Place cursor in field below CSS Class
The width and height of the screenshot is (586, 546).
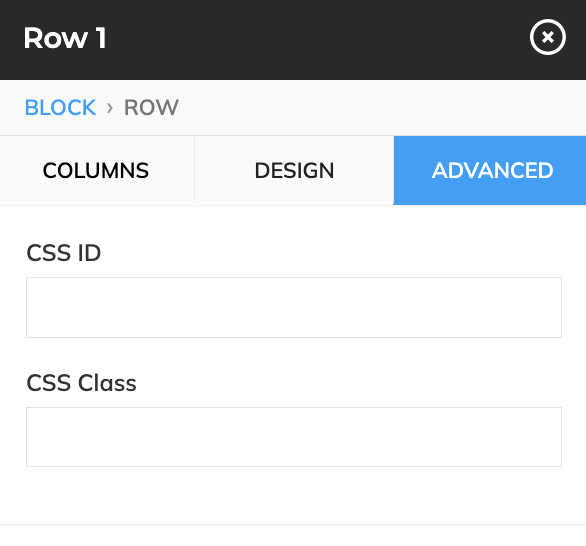(294, 437)
